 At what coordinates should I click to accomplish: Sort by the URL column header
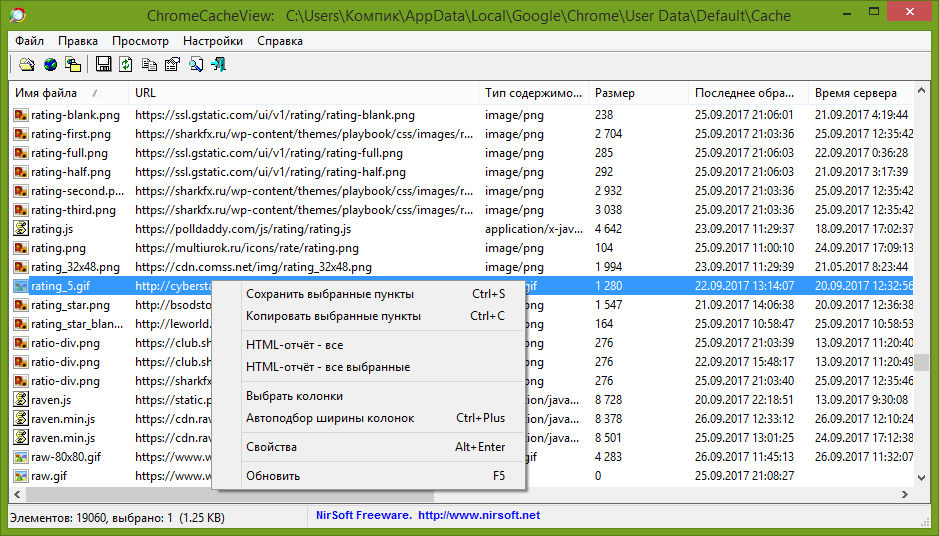click(x=303, y=93)
